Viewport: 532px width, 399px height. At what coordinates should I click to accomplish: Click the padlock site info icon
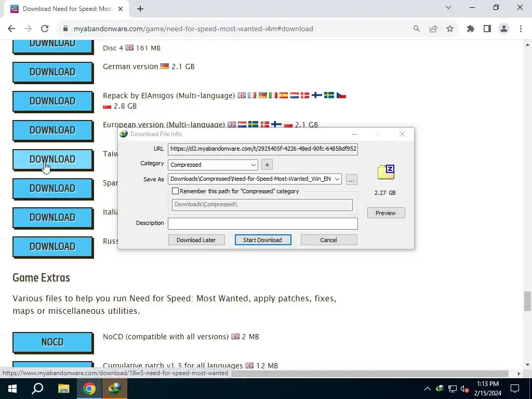click(65, 29)
